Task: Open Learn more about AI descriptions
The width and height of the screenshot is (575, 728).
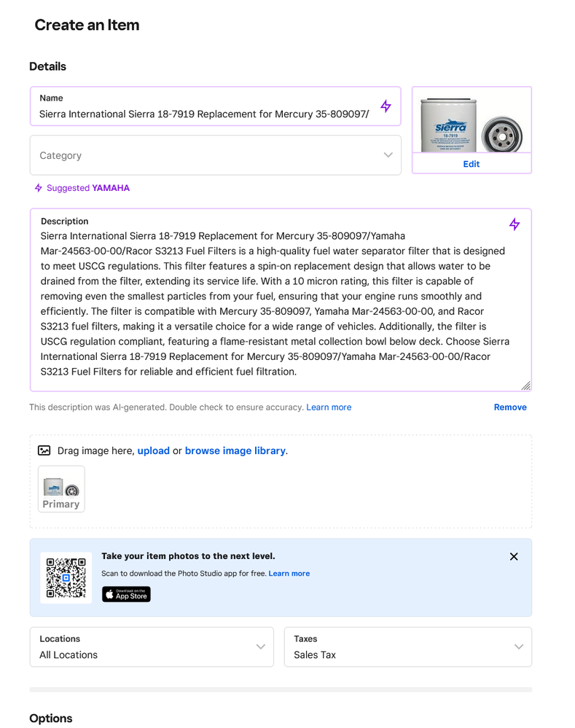Action: coord(329,407)
